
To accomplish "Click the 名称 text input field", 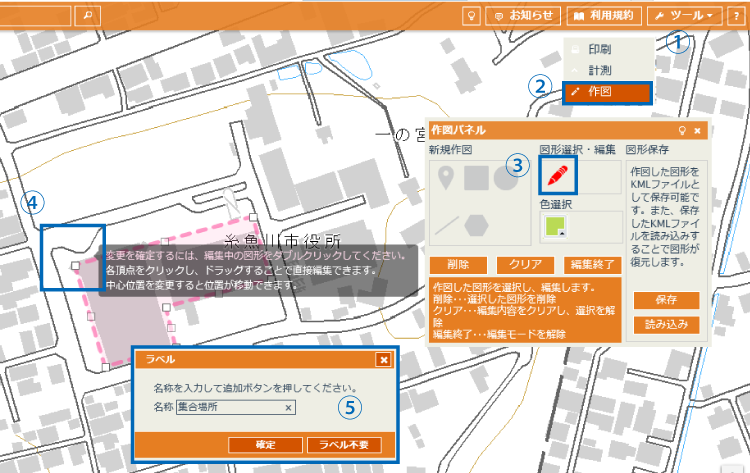I will click(236, 407).
